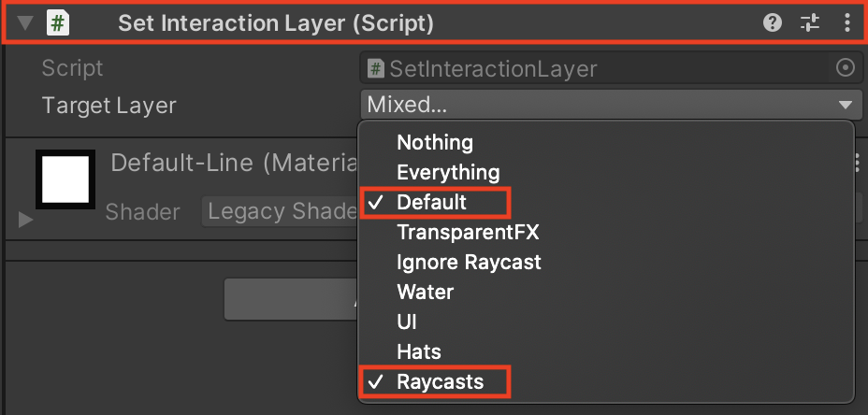Click the component preset sliders icon

810,23
